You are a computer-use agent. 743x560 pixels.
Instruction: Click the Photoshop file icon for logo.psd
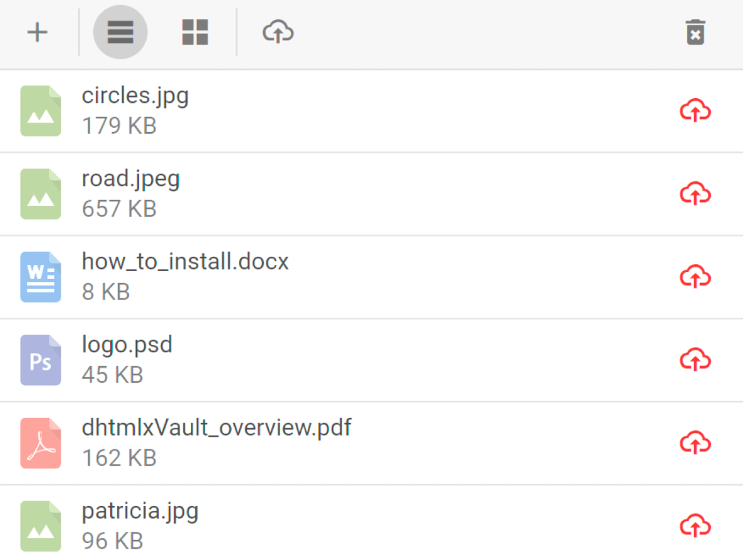pyautogui.click(x=41, y=360)
